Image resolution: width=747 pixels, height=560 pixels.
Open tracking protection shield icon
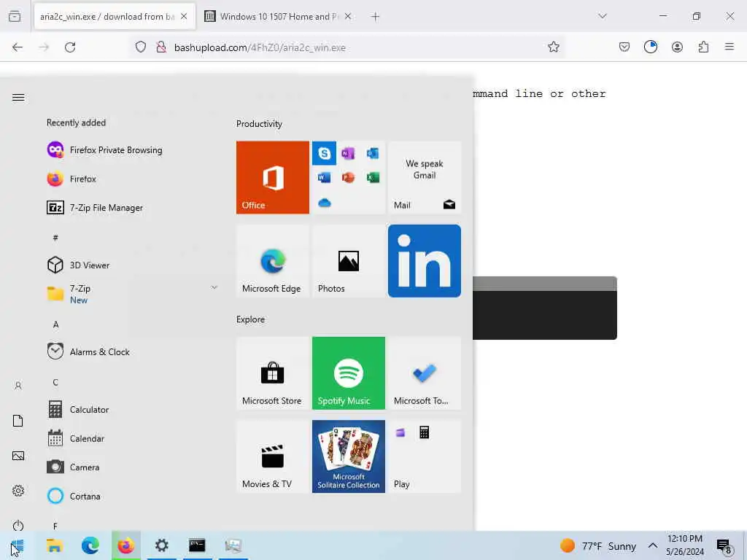[x=141, y=47]
